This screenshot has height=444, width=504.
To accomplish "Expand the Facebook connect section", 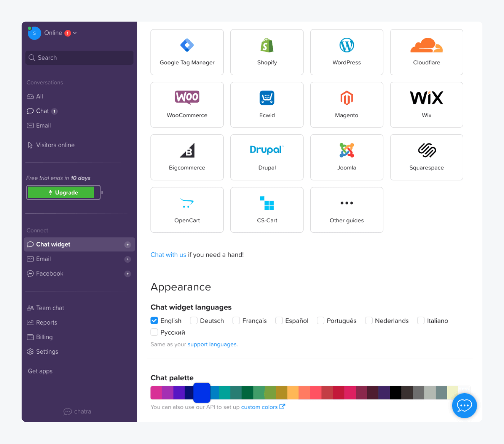I will tap(128, 273).
